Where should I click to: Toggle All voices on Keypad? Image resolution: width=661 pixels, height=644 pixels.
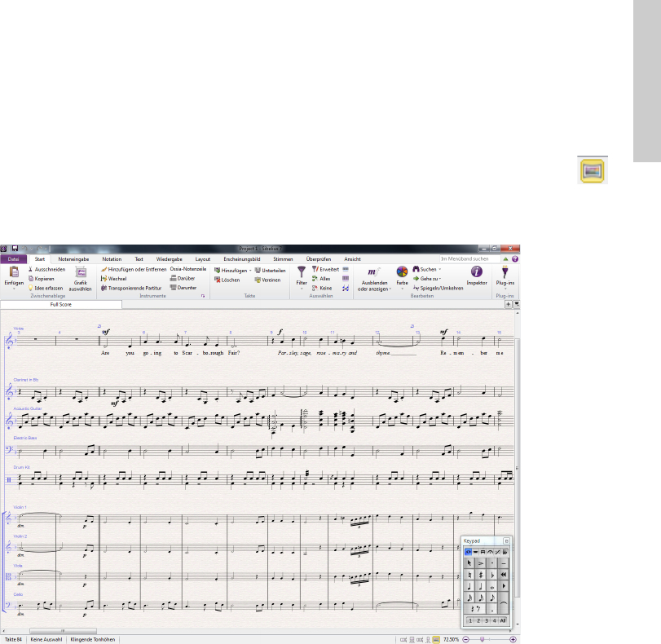tap(503, 620)
